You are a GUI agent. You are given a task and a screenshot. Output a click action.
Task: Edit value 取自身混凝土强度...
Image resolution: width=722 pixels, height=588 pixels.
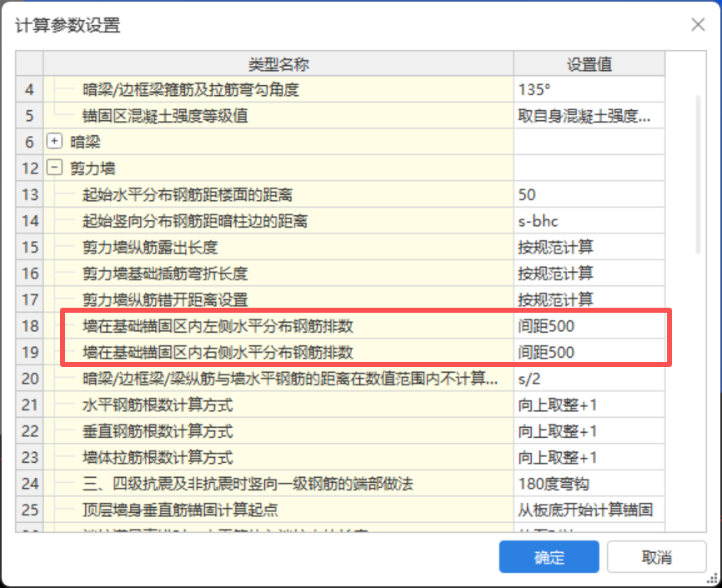tap(589, 115)
